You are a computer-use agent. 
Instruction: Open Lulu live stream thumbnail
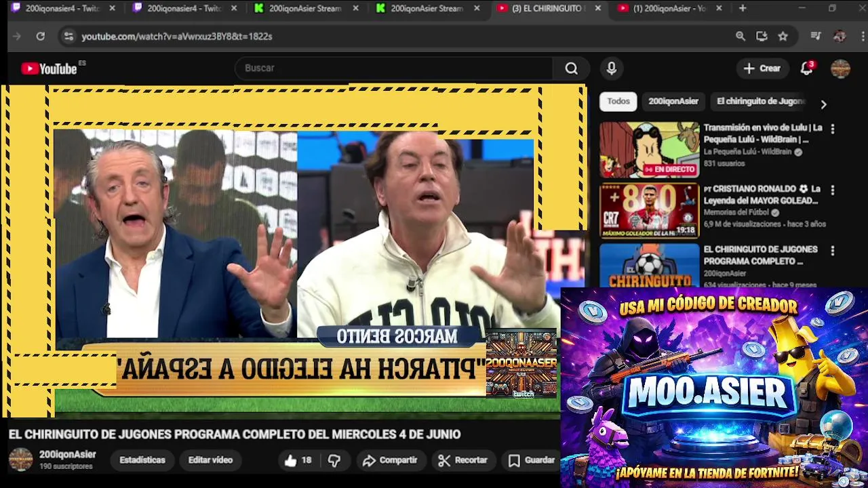pos(649,150)
